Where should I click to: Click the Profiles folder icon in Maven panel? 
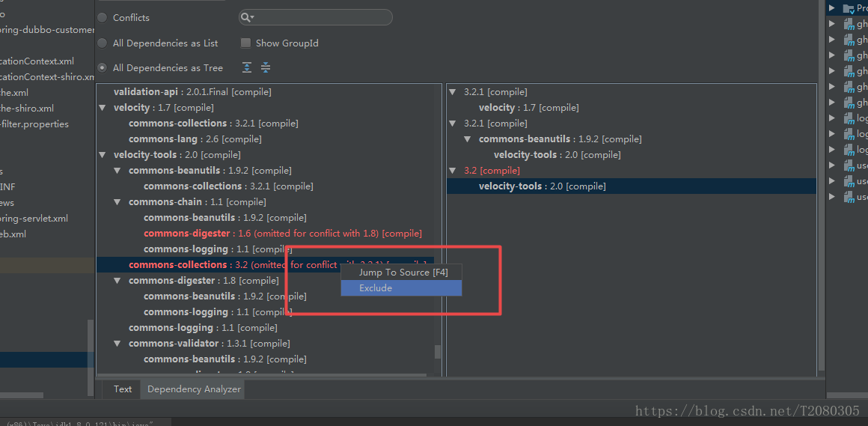coord(849,8)
